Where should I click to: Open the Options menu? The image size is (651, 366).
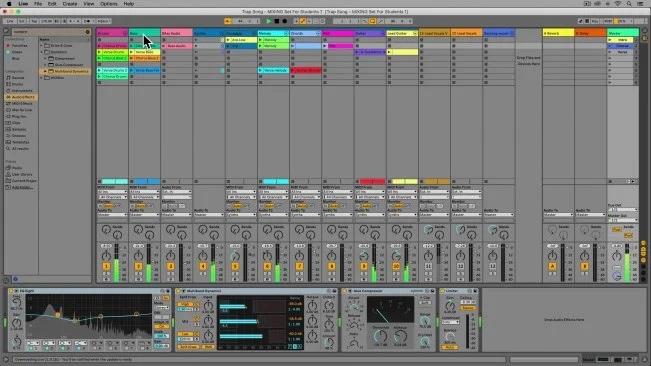(109, 4)
